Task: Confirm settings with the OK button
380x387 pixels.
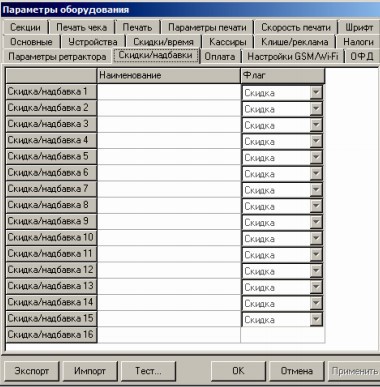Action: click(238, 371)
